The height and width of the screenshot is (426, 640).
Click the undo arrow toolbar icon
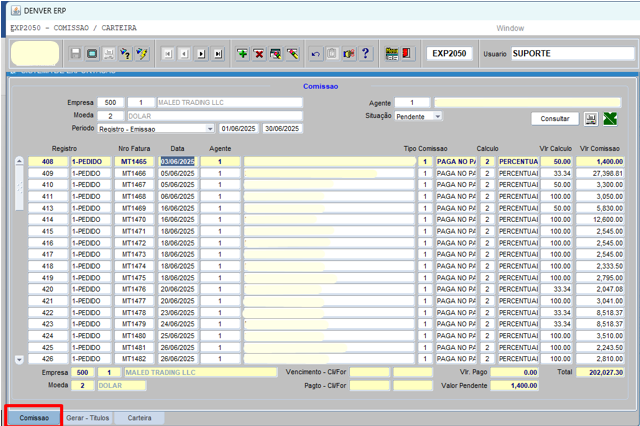[x=316, y=53]
